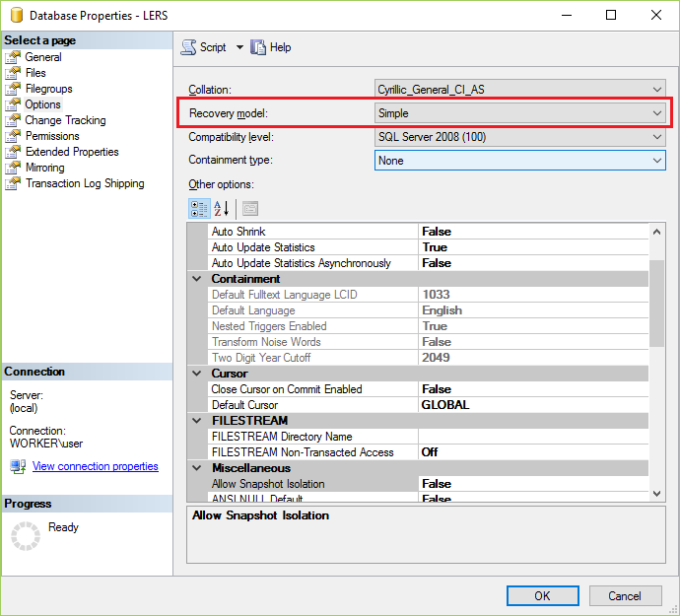Image resolution: width=680 pixels, height=616 pixels.
Task: Click the Help toolbar button
Action: point(271,47)
